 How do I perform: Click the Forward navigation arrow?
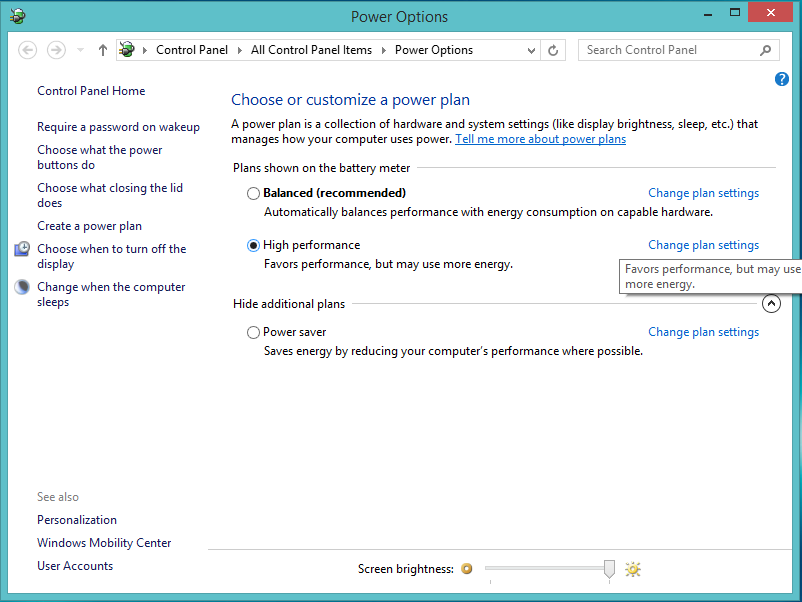[56, 50]
